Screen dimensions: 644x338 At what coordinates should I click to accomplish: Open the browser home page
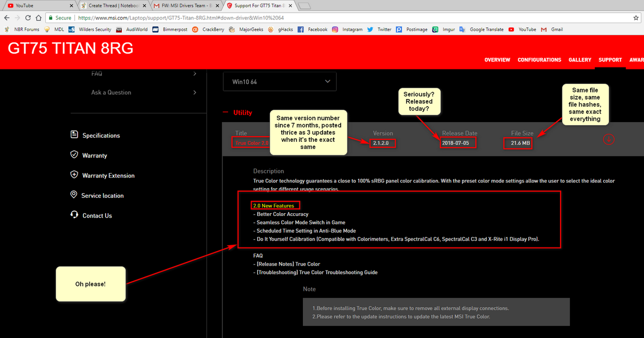[39, 18]
